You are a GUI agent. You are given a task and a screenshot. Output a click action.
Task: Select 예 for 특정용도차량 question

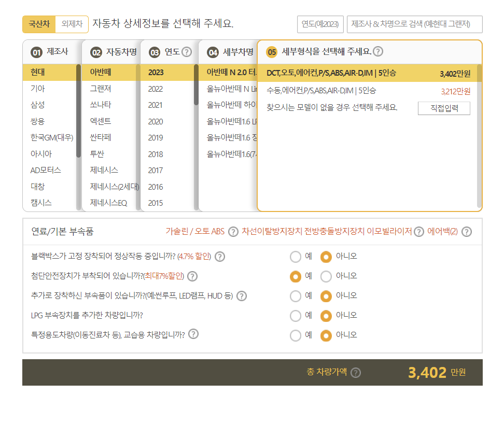click(296, 336)
